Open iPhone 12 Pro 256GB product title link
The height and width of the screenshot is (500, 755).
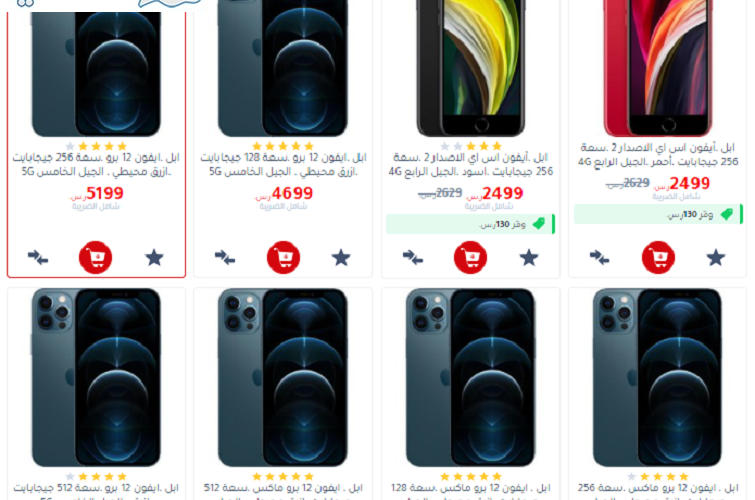coord(96,164)
